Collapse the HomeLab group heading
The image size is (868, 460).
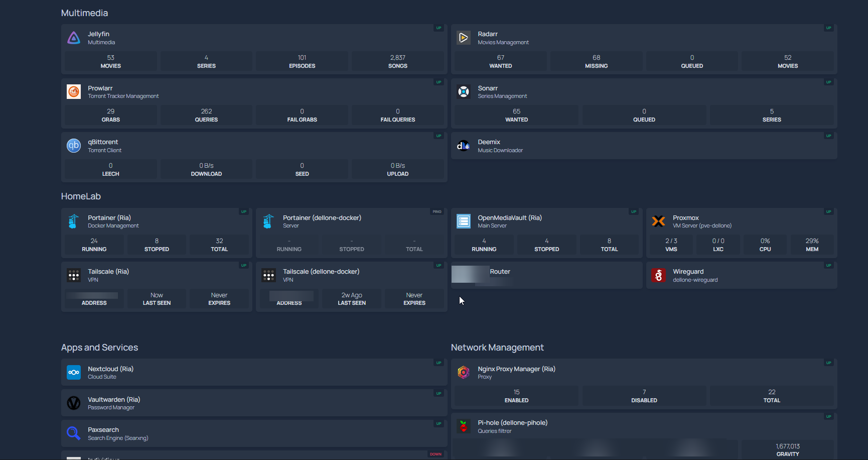coord(81,196)
